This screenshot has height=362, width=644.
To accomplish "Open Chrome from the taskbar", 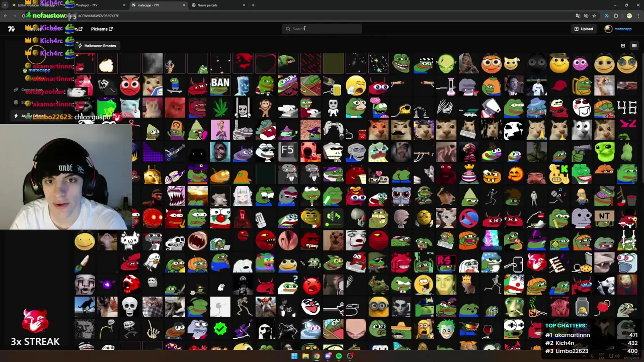I will pos(316,356).
